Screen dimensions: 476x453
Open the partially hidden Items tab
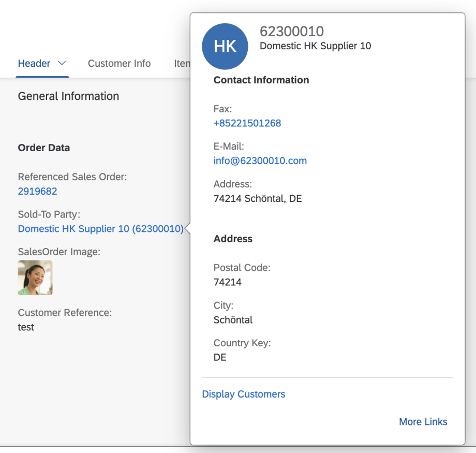(x=182, y=63)
